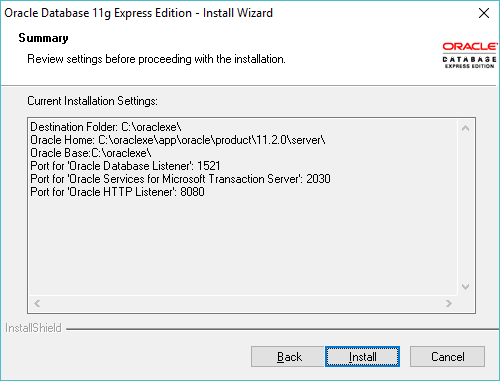This screenshot has height=381, width=500.
Task: Click the settings list scroll down arrow
Action: (x=466, y=287)
